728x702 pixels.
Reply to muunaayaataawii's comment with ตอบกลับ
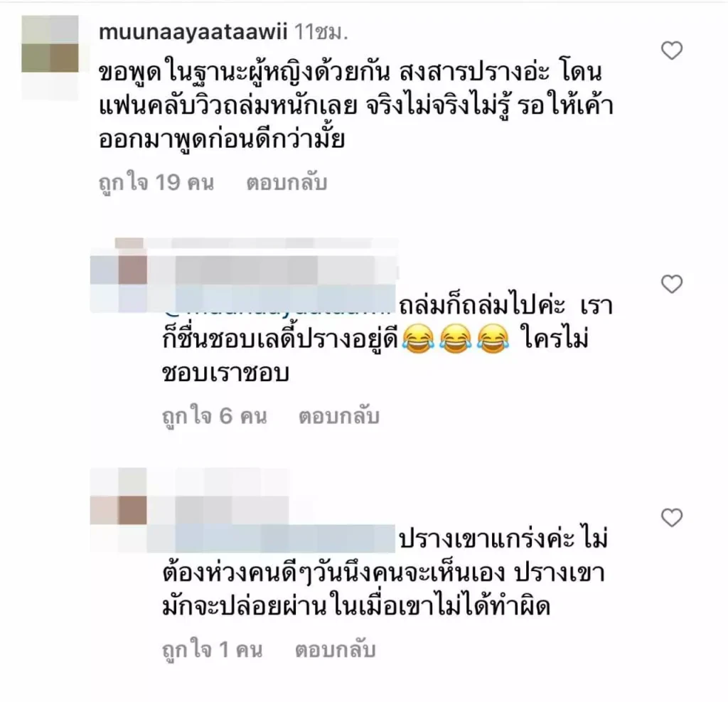(x=287, y=183)
